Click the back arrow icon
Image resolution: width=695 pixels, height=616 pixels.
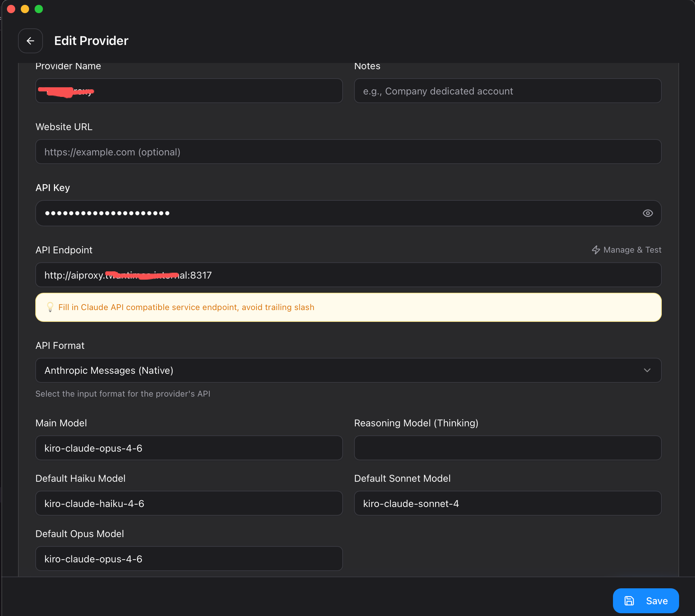[x=30, y=41]
